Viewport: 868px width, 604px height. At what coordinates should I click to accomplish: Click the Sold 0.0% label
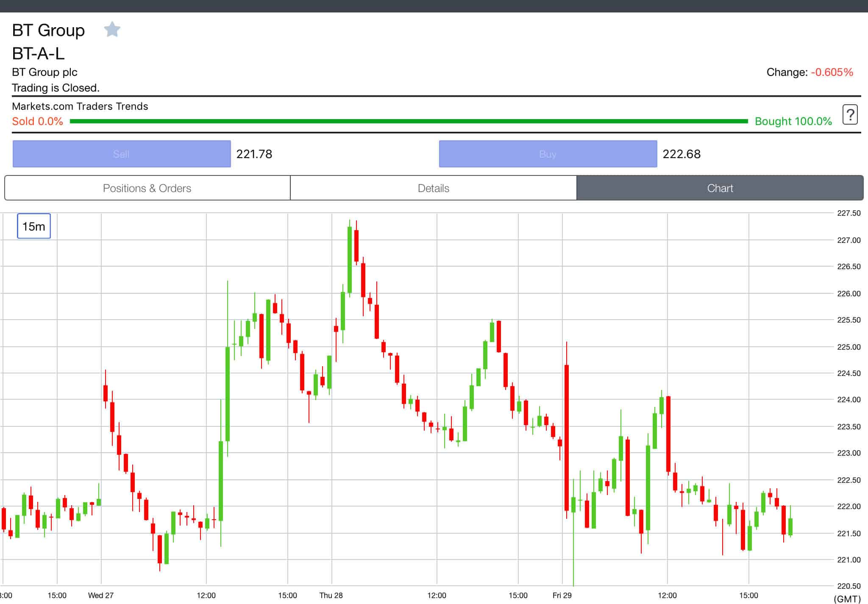point(37,121)
